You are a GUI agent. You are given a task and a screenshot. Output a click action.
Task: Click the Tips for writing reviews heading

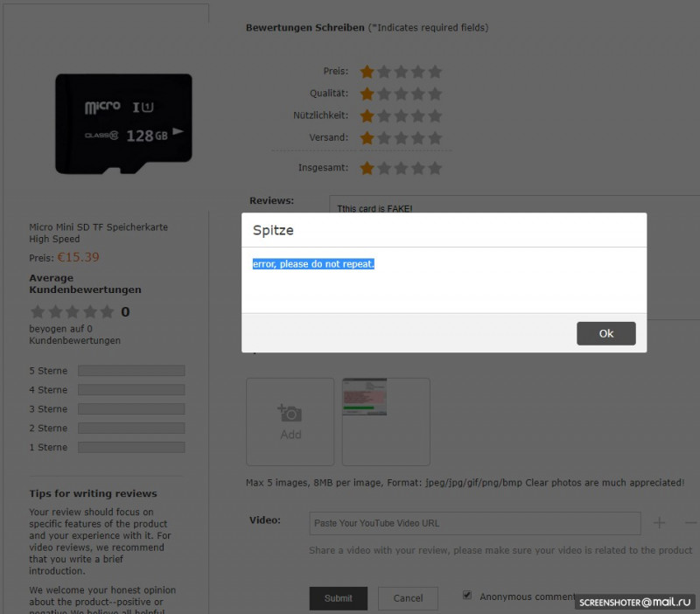point(94,493)
